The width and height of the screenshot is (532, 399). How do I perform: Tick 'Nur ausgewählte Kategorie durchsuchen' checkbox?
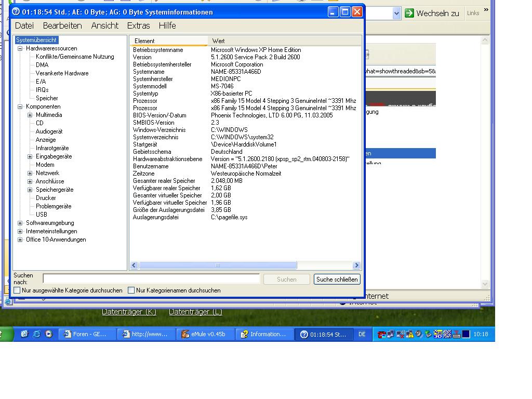coord(17,290)
